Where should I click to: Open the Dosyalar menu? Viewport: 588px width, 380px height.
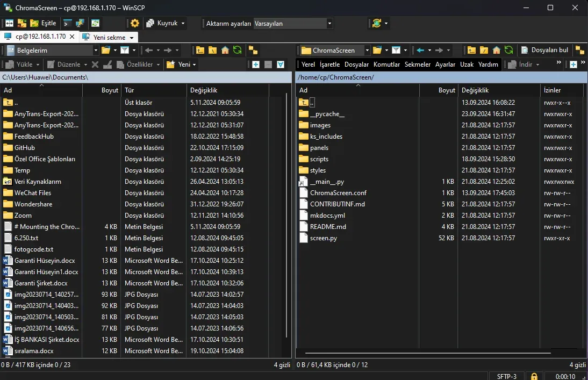357,64
